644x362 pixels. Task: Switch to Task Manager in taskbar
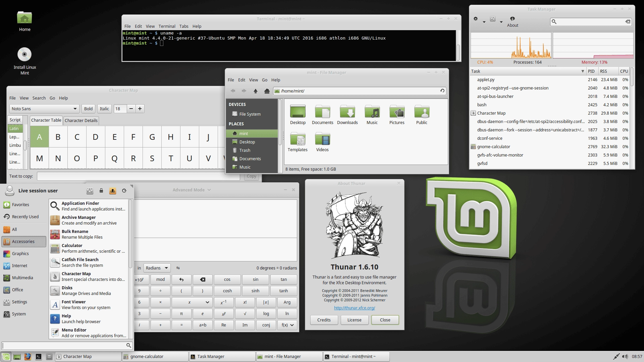[222, 357]
